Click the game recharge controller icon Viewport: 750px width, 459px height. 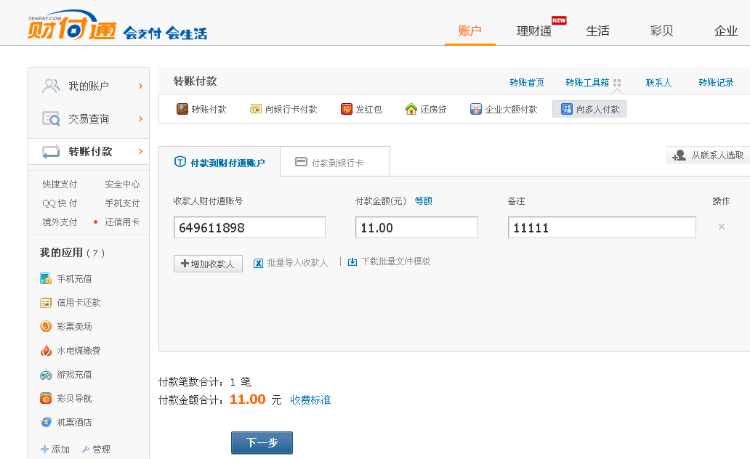(46, 374)
